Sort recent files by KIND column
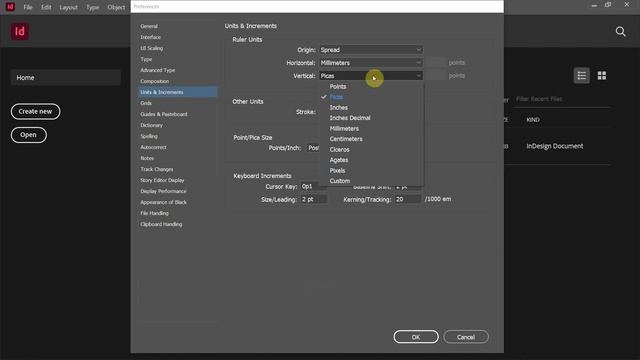Image resolution: width=640 pixels, height=360 pixels. click(x=533, y=120)
